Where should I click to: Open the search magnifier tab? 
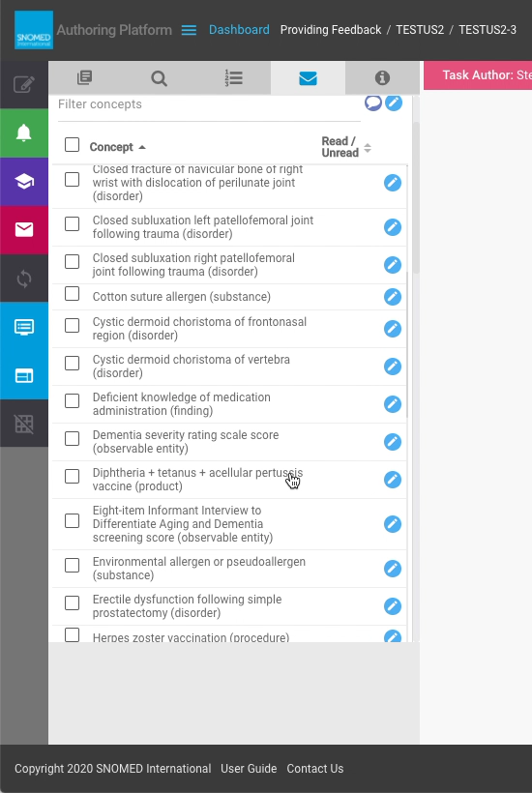159,78
